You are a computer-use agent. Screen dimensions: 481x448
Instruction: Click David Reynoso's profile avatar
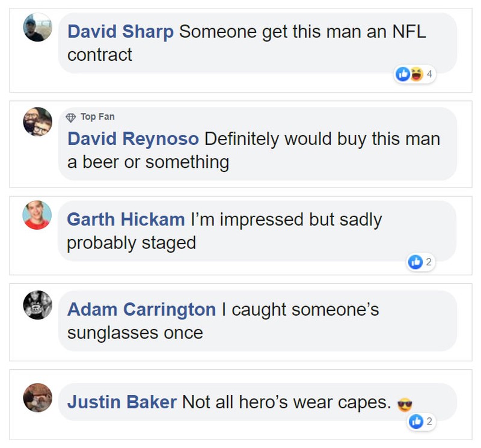(x=37, y=122)
